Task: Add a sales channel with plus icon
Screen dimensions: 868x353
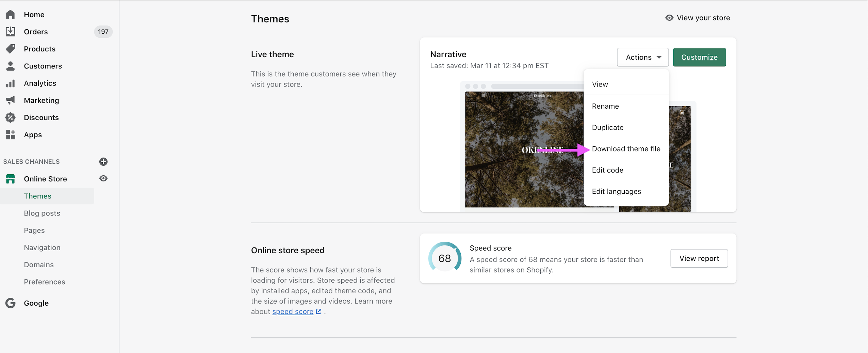Action: (x=103, y=162)
